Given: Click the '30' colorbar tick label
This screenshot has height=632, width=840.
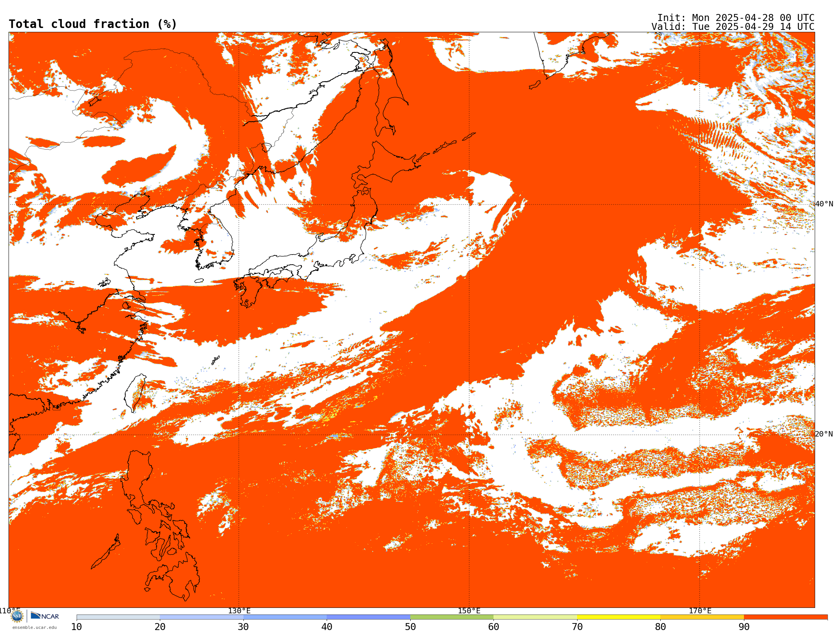Looking at the screenshot, I should (x=243, y=627).
